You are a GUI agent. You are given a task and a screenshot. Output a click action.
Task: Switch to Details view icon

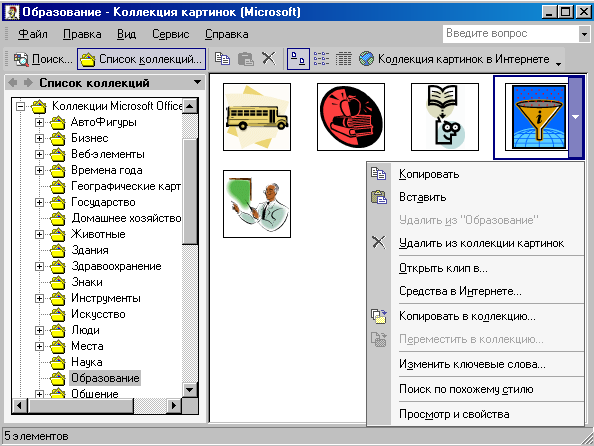coord(344,59)
